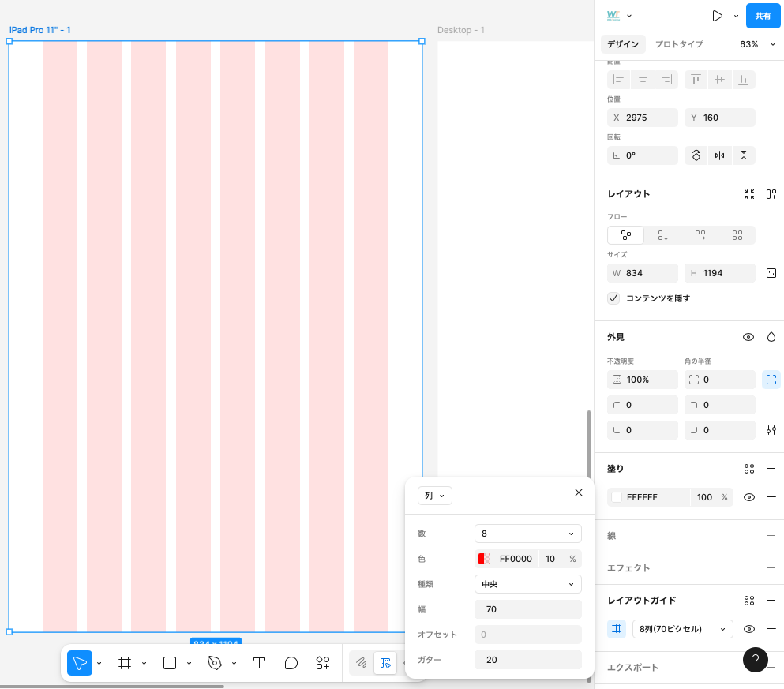Open layout guide settings grid icon
784x689 pixels.
[x=617, y=629]
